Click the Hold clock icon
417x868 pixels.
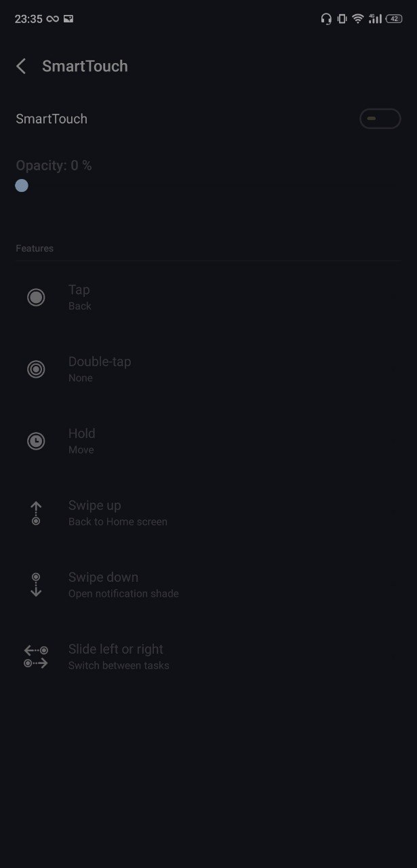(x=36, y=441)
